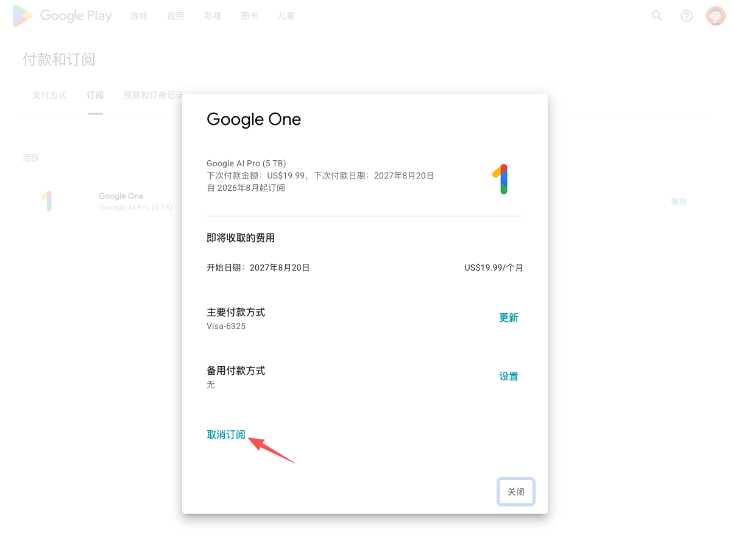Viewport: 733px width, 560px height.
Task: Click the Google One dialog title
Action: click(254, 119)
